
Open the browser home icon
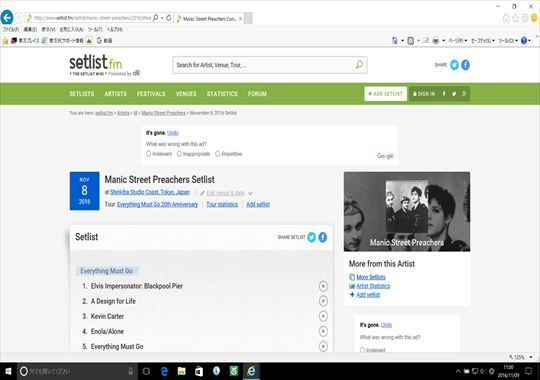point(506,18)
